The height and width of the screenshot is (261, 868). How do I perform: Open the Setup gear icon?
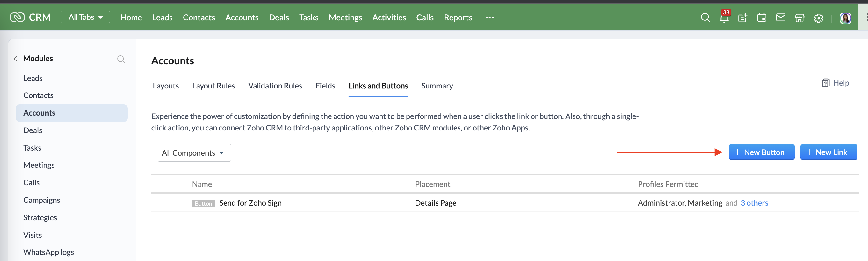[x=819, y=18]
